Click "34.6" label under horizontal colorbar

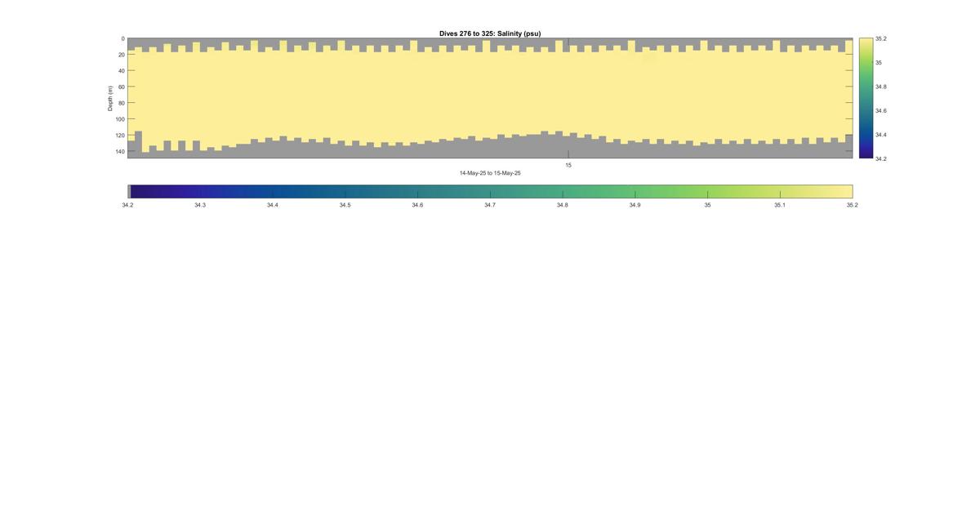coord(417,205)
